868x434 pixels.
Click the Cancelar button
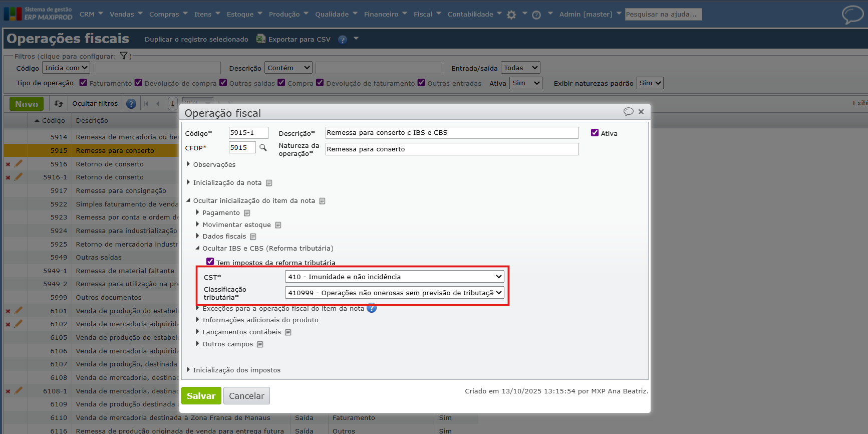[x=246, y=396]
